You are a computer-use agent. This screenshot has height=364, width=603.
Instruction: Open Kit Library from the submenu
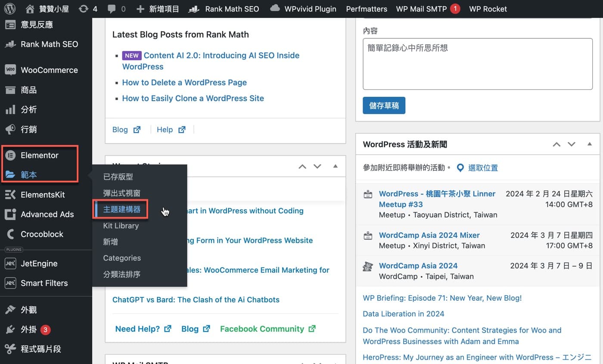tap(121, 225)
